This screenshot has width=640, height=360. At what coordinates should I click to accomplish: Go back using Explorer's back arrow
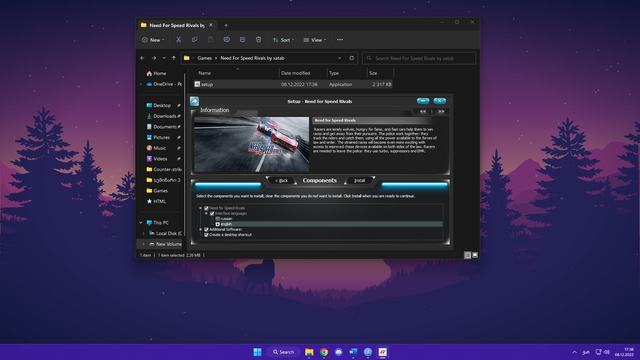tap(142, 58)
